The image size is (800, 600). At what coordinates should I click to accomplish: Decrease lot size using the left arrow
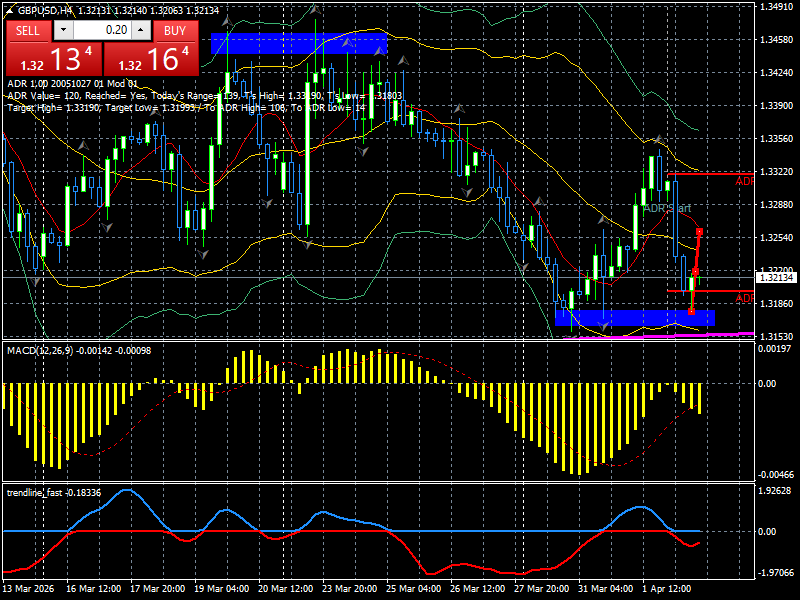(63, 29)
